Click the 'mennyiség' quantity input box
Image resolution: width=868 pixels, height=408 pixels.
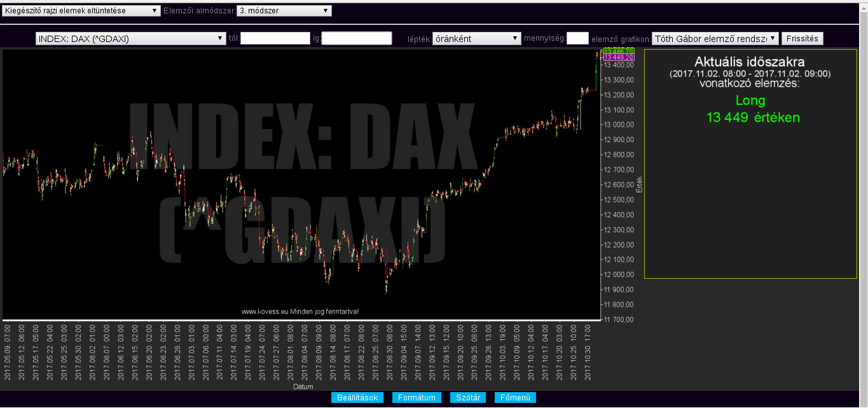[577, 39]
